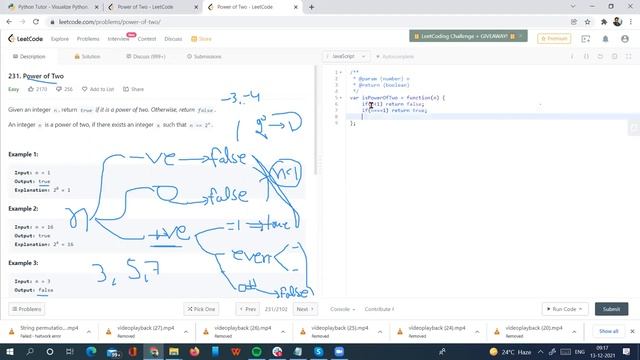This screenshot has height=360, width=640.
Task: Open the playground icon in the navbar
Action: pos(586,39)
